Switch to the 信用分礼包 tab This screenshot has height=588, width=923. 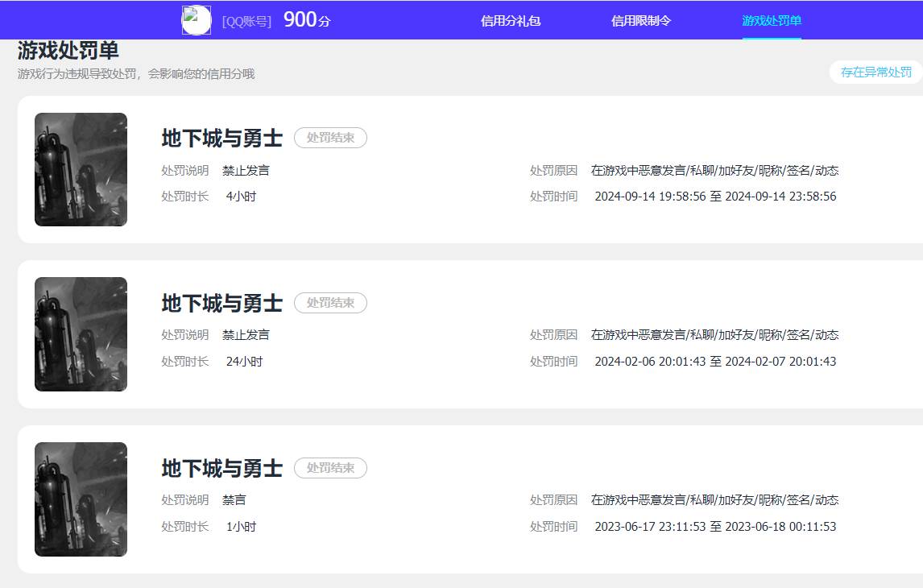pos(511,21)
